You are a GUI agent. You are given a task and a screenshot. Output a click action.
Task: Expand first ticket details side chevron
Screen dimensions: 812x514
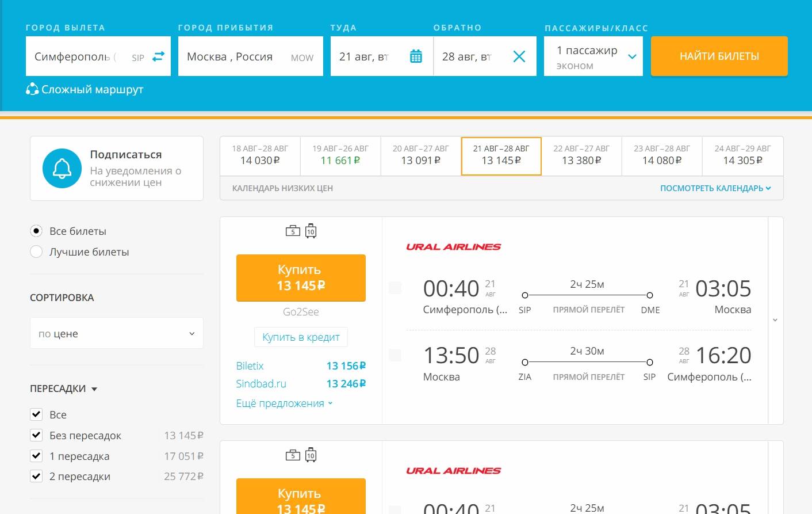(775, 320)
